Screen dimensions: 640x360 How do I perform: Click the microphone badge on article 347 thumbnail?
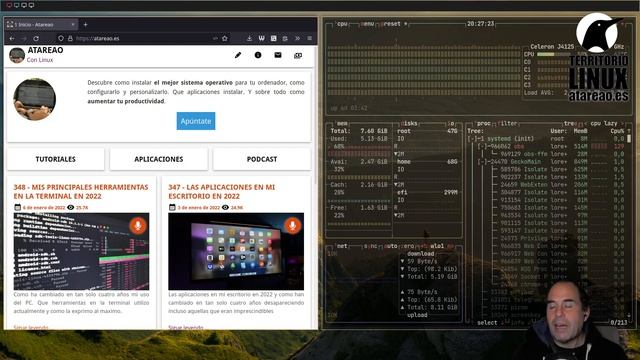click(292, 225)
